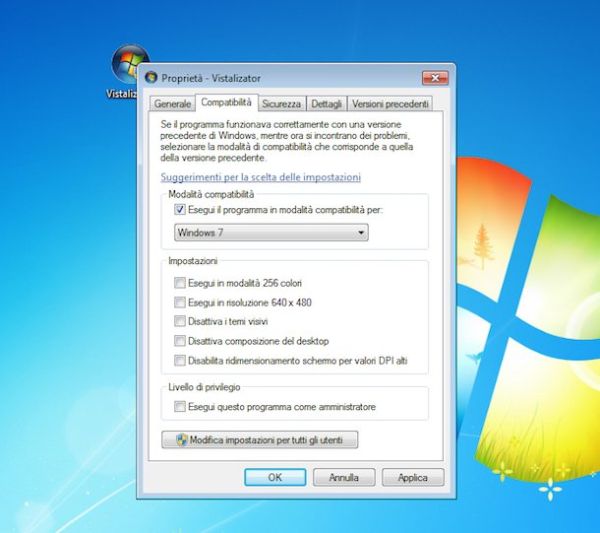Enable Disattiva composizione del desktop

coord(180,341)
